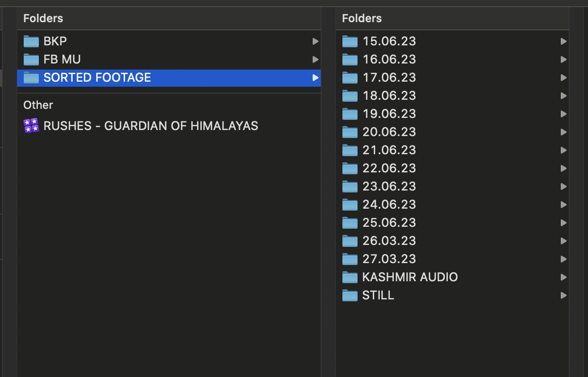Image resolution: width=588 pixels, height=377 pixels.
Task: Select the RUSHES - GUARDIAN OF HIMALAYAS file name
Action: click(x=151, y=125)
